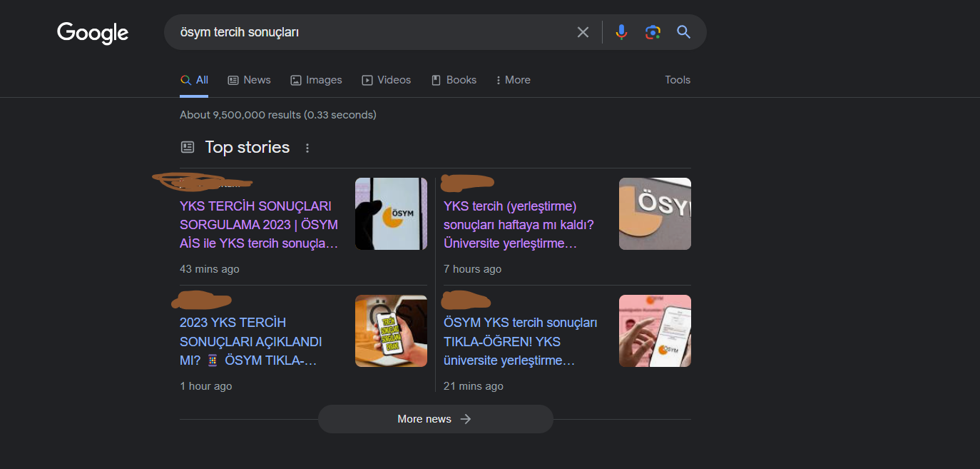Screen dimensions: 980x469
Task: Click the thumbnail of the AÇIKLANDI MI story
Action: 391,331
